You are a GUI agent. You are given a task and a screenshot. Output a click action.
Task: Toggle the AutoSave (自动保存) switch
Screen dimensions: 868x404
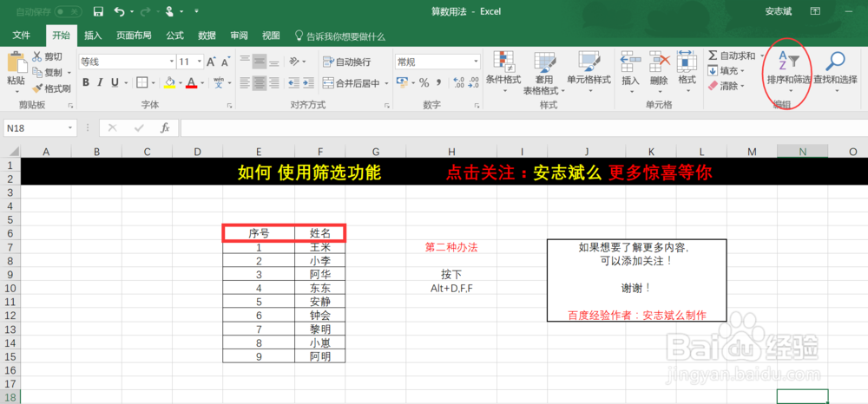(68, 11)
